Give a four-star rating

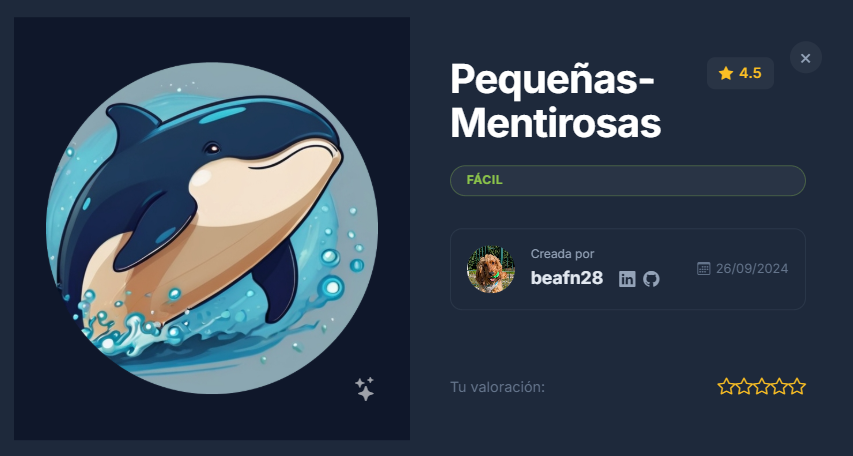(x=779, y=386)
